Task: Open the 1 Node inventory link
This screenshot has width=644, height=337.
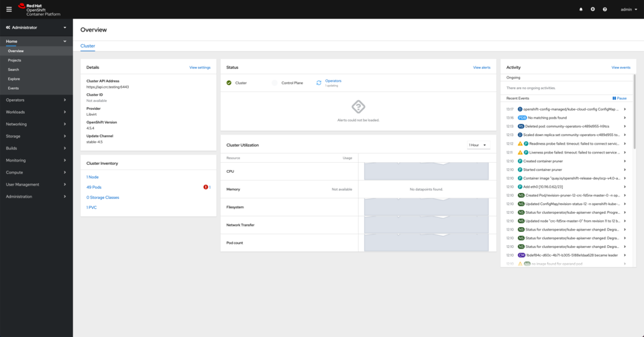Action: pos(93,177)
